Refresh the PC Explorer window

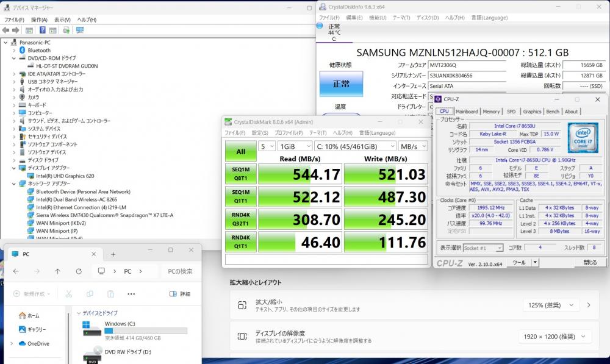tap(79, 271)
